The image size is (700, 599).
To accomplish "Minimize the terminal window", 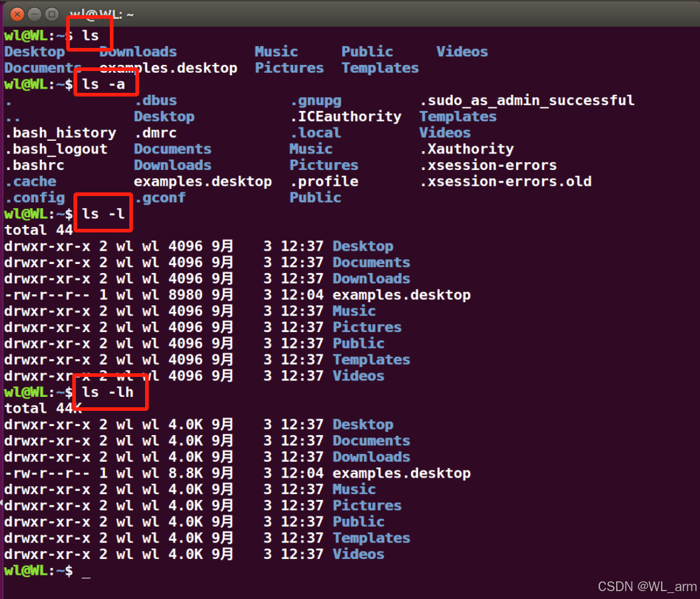I will click(x=35, y=13).
